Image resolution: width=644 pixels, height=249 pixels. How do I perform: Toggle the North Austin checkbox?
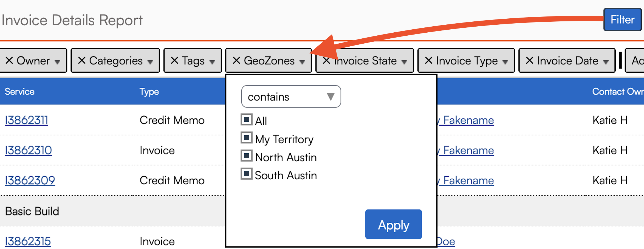coord(246,156)
